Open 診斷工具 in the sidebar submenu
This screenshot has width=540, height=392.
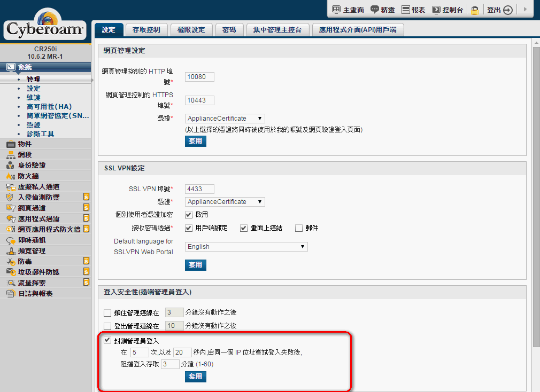40,134
